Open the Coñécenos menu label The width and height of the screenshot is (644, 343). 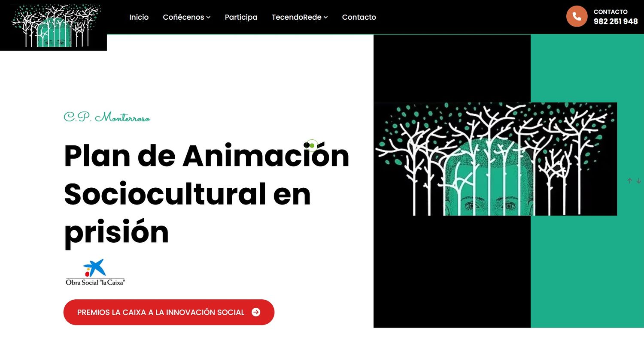click(x=183, y=17)
